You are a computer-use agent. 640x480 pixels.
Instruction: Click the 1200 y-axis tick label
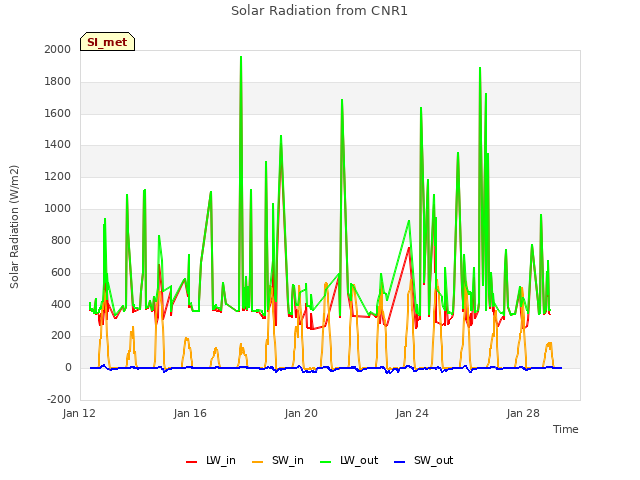58,177
